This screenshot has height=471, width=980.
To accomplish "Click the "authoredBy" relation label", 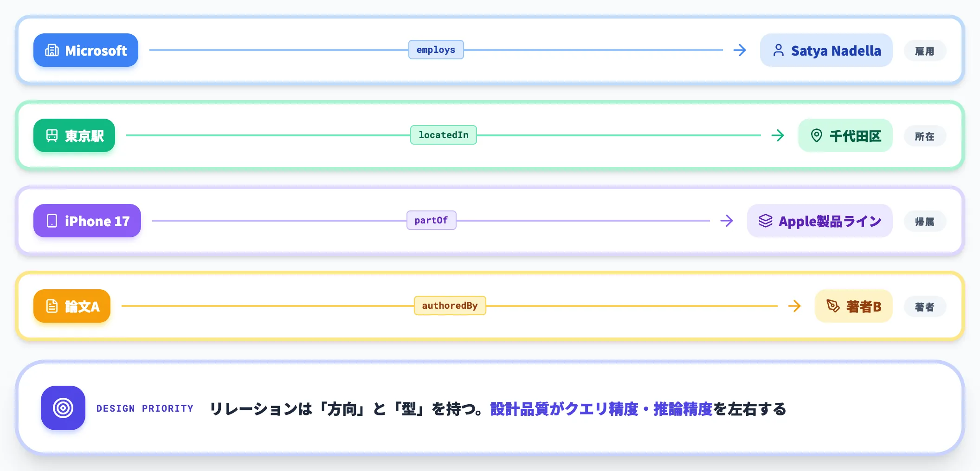I will click(x=450, y=306).
